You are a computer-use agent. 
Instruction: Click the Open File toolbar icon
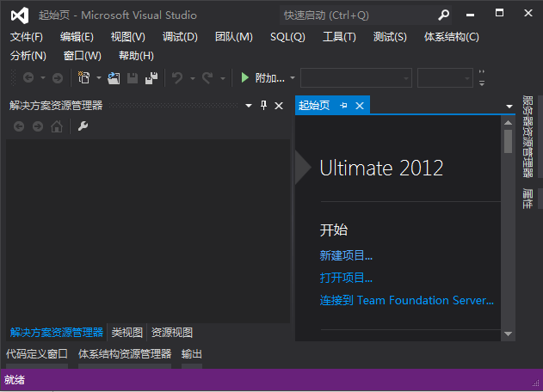click(x=114, y=78)
